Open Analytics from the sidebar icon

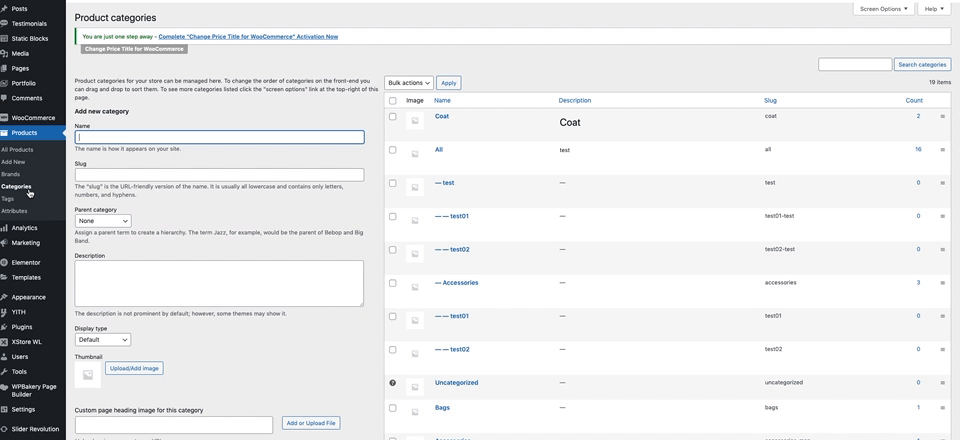click(6, 228)
